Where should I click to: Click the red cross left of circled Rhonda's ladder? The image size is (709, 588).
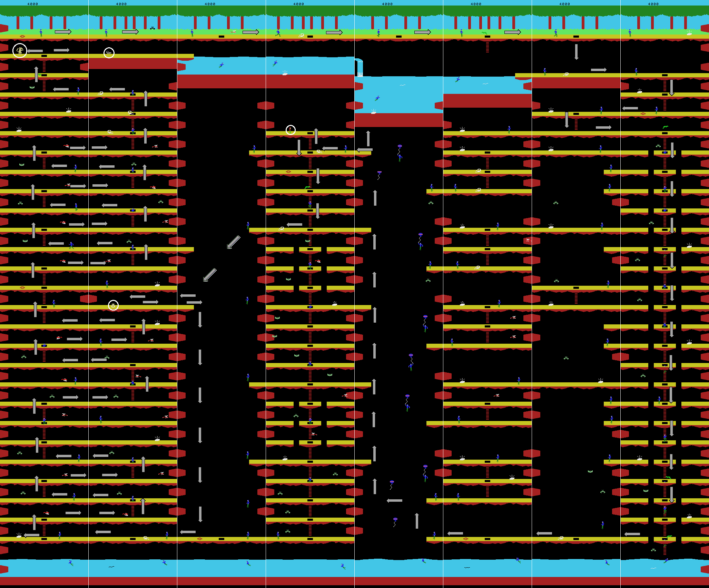click(x=288, y=171)
